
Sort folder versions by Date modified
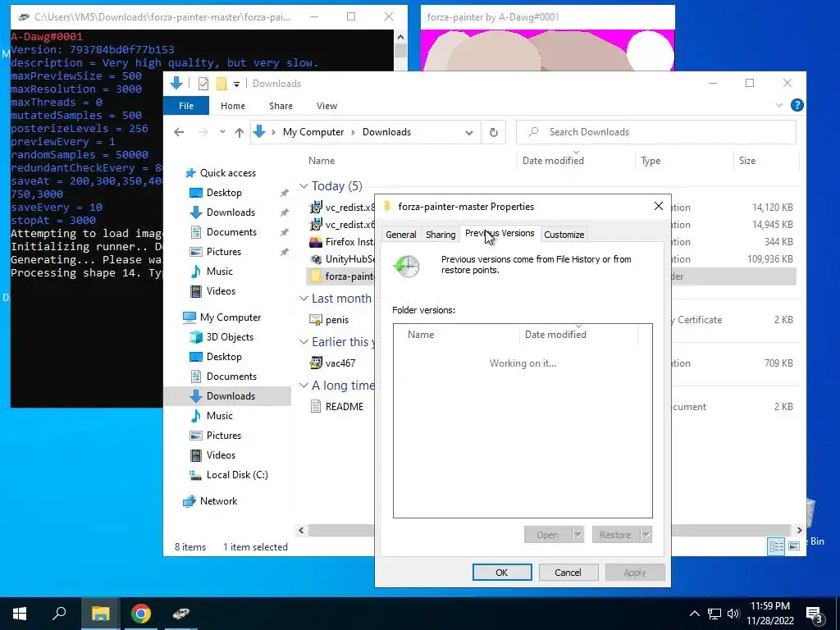(555, 335)
